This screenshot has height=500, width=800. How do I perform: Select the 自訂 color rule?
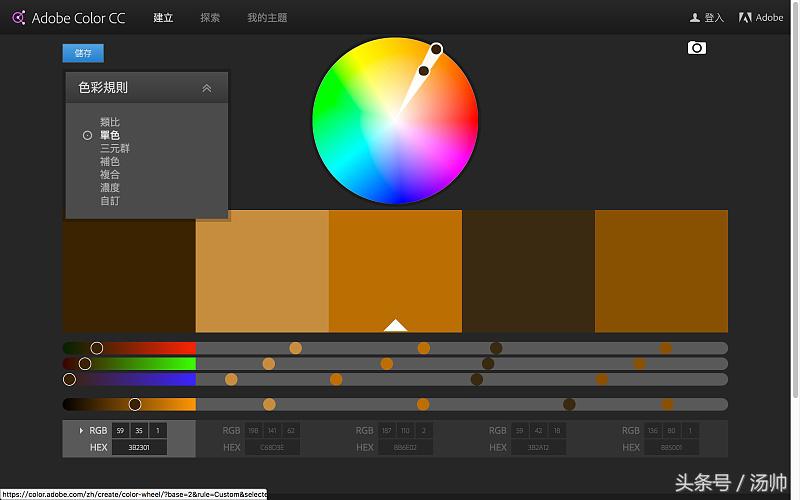tap(110, 201)
